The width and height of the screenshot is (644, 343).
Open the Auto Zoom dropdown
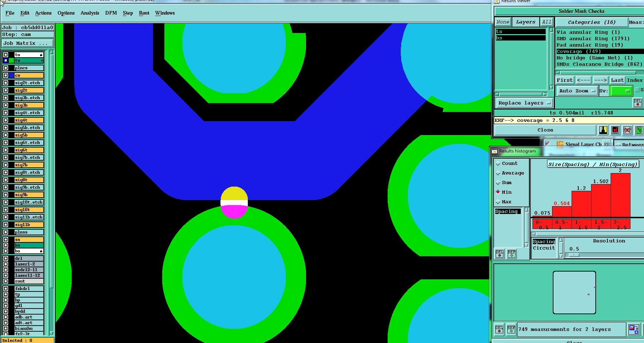pos(577,91)
